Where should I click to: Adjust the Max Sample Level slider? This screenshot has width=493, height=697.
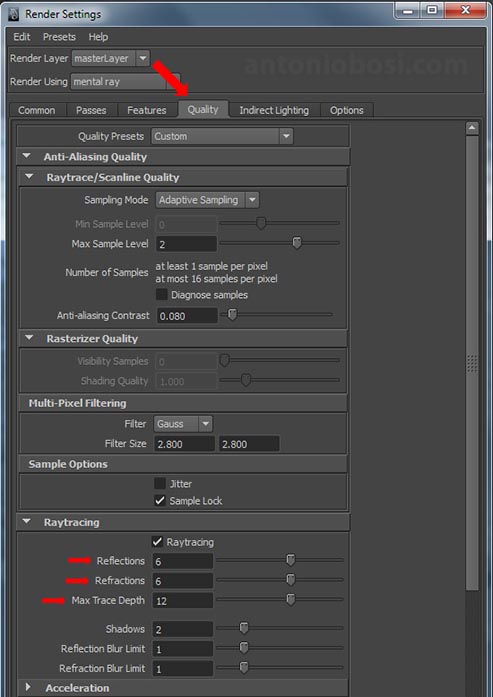pyautogui.click(x=297, y=243)
